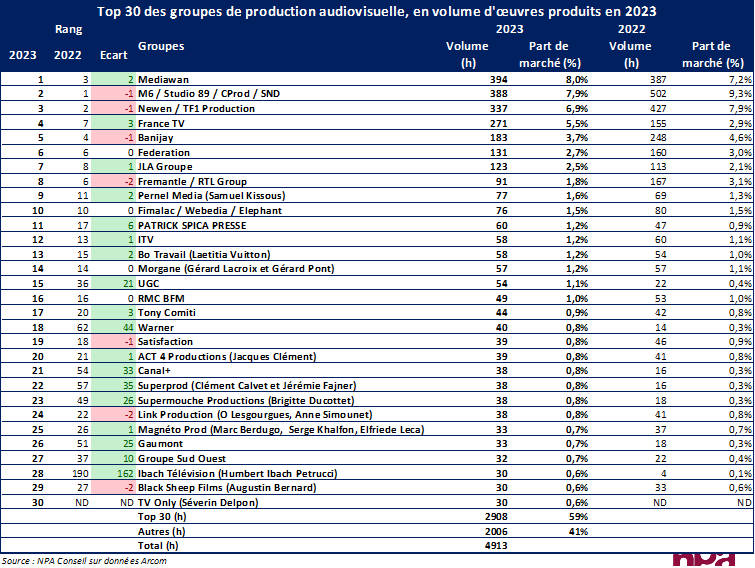
Task: Click 'TV Only (Séverin Delpon)' cell
Action: (x=198, y=502)
